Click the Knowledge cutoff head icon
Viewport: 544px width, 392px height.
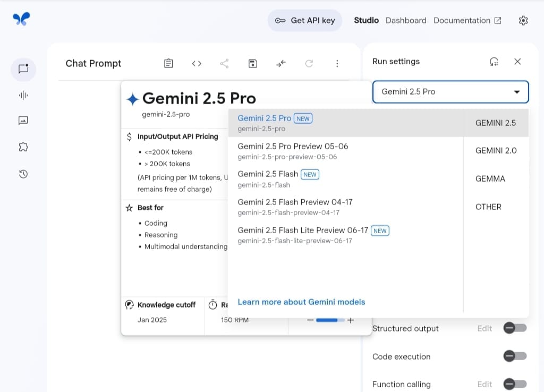pyautogui.click(x=129, y=305)
